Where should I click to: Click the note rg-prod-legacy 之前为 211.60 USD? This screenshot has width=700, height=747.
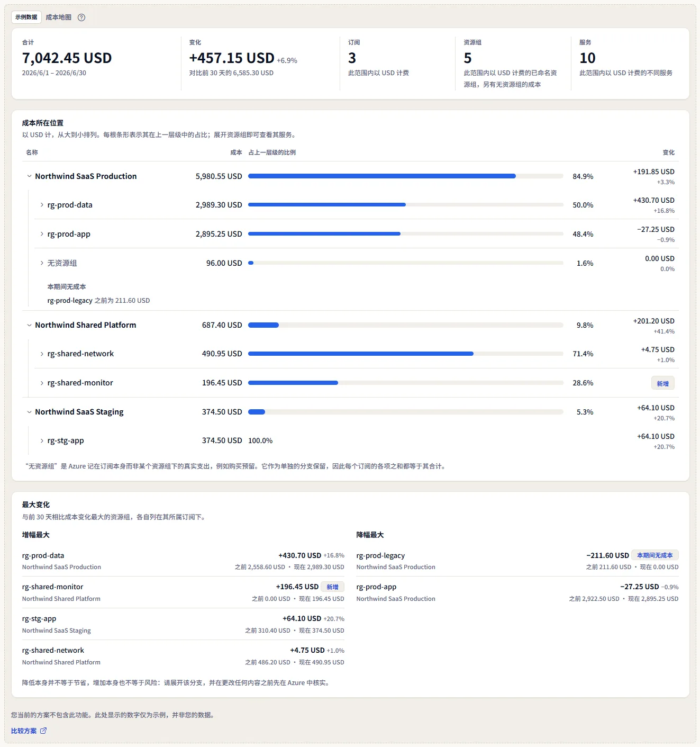coord(98,300)
